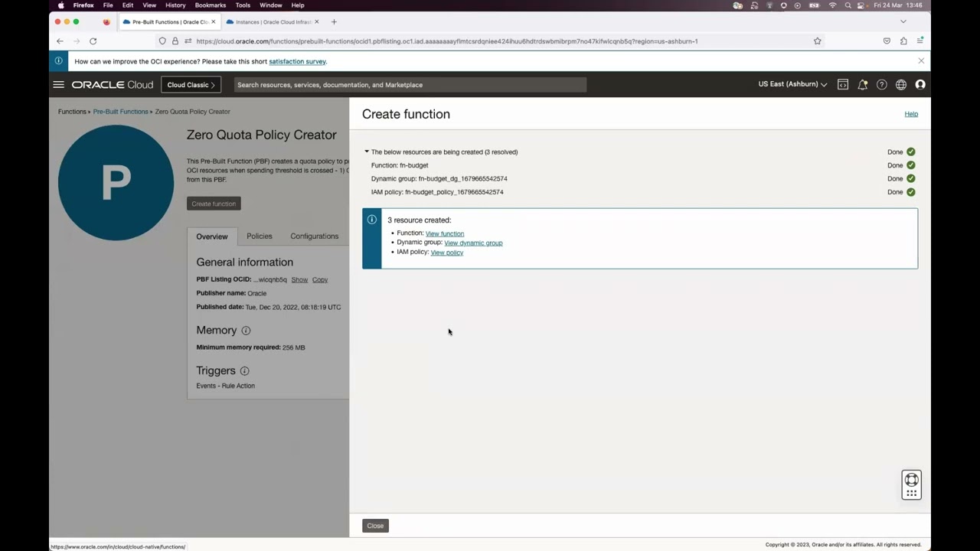Click the Create function button behind panel
The height and width of the screenshot is (551, 980).
[x=214, y=204]
